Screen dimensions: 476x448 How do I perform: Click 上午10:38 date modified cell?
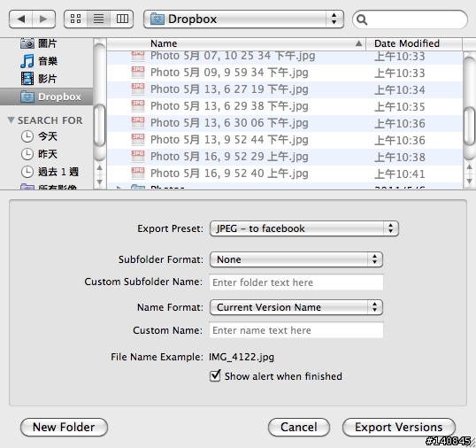(x=399, y=158)
